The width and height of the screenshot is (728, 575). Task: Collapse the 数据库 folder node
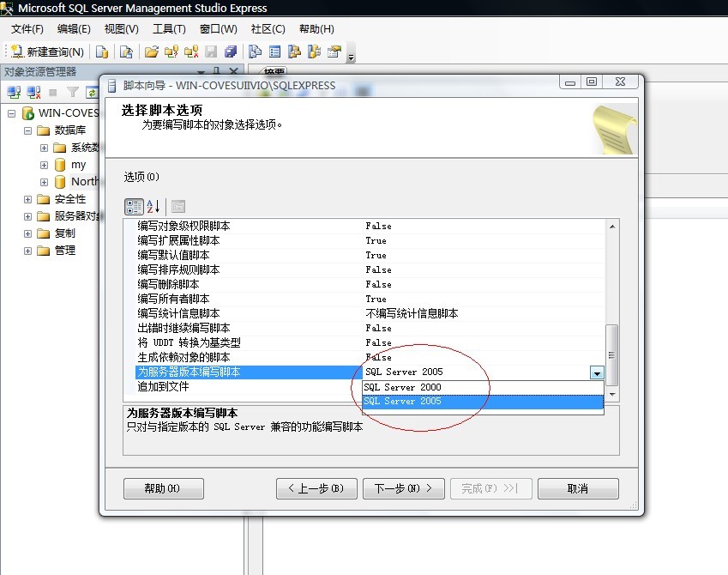(27, 130)
